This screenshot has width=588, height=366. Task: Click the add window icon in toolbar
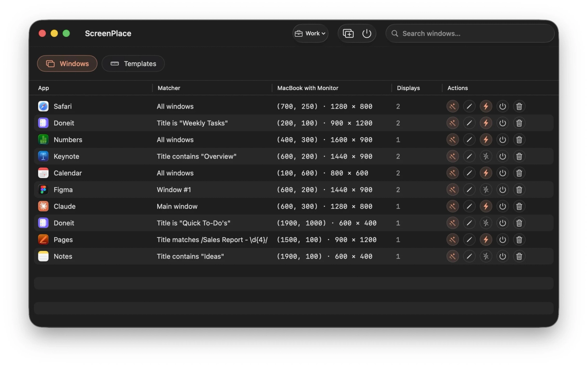(348, 33)
